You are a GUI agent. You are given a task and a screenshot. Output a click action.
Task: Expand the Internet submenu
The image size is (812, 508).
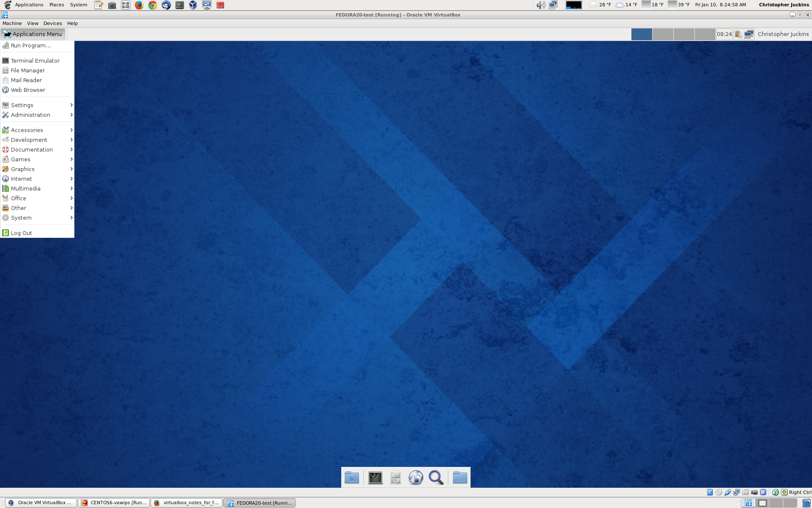[x=37, y=179]
